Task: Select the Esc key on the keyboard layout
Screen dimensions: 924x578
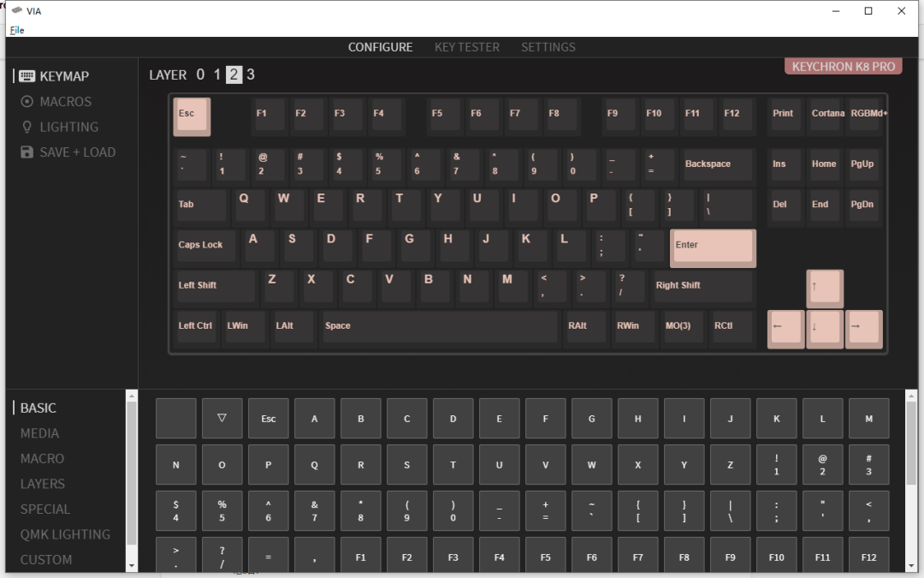Action: tap(192, 116)
